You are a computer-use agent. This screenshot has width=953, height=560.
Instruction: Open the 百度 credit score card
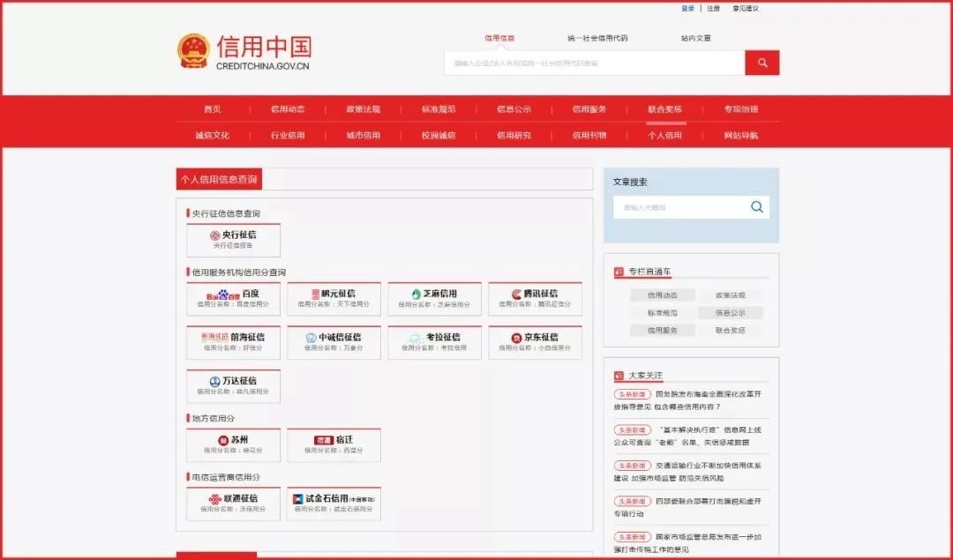pyautogui.click(x=234, y=298)
